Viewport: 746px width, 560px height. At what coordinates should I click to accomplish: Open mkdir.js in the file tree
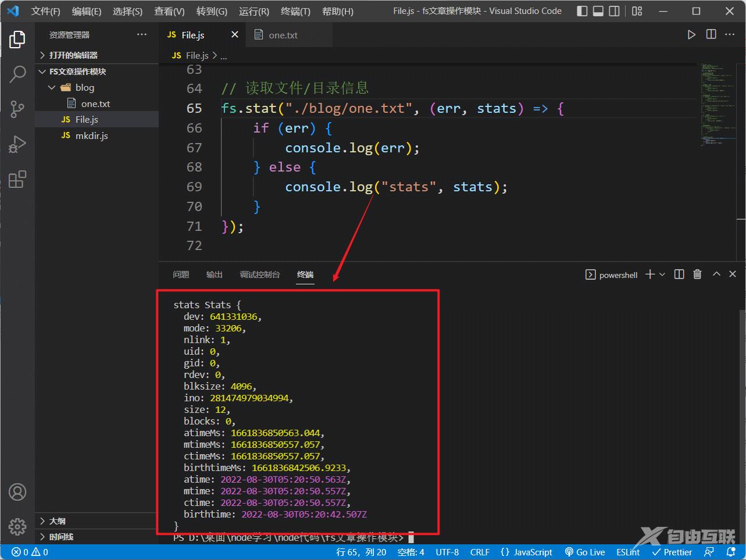(x=97, y=135)
